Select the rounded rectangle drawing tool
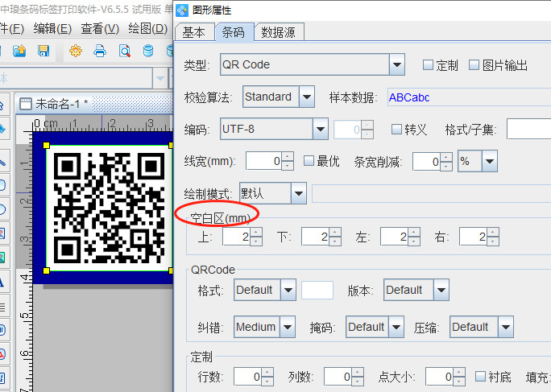The height and width of the screenshot is (392, 551). 3,185
